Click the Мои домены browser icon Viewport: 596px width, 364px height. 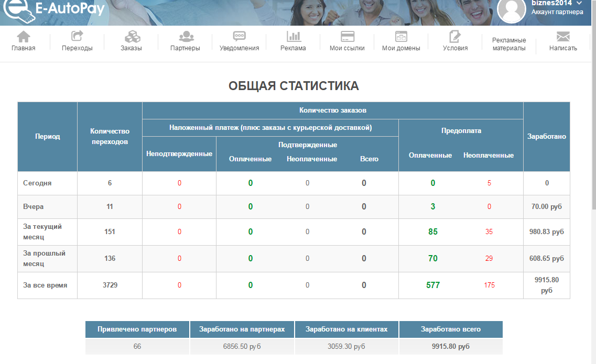[401, 36]
